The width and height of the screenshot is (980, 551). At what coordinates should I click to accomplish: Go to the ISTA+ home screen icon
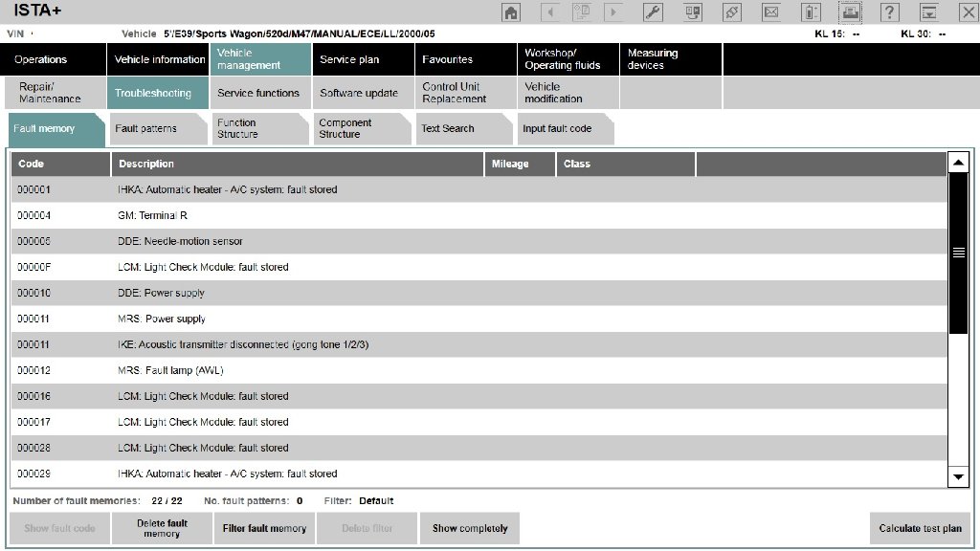[x=511, y=11]
